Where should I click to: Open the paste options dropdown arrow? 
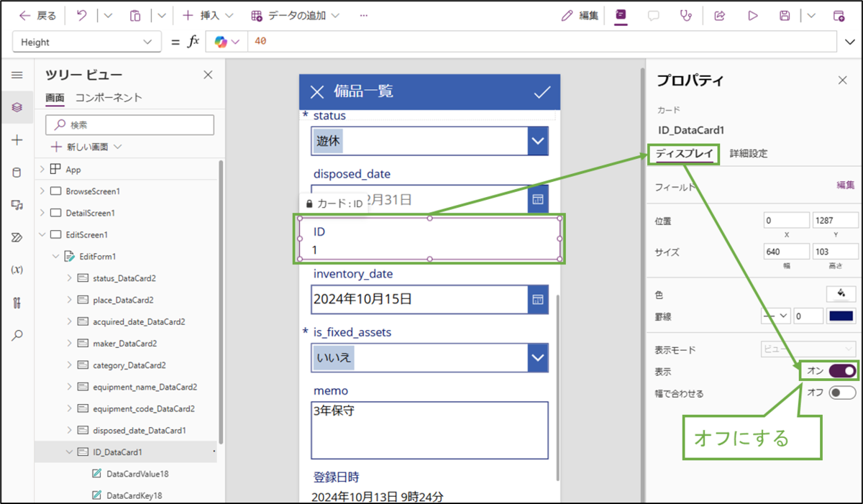click(161, 15)
